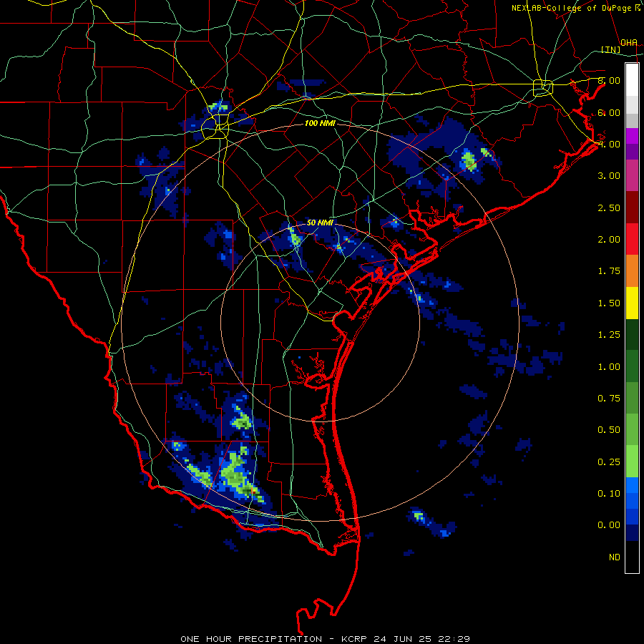Click the 8.00 legend value
Viewport: 644px width, 644px height.
(609, 80)
